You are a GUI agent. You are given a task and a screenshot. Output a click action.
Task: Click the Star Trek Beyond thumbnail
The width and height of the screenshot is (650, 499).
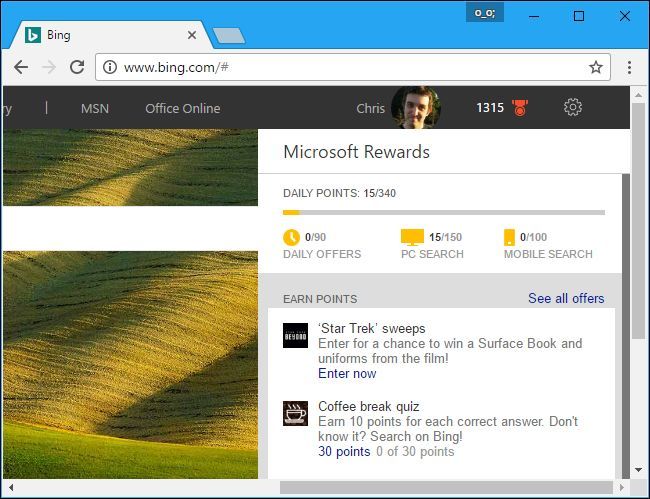(296, 335)
